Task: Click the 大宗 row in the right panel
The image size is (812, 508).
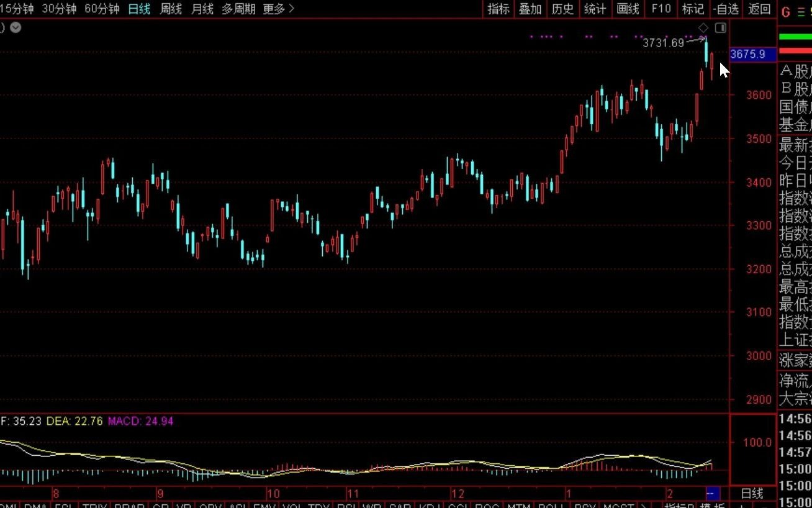Action: pyautogui.click(x=795, y=398)
